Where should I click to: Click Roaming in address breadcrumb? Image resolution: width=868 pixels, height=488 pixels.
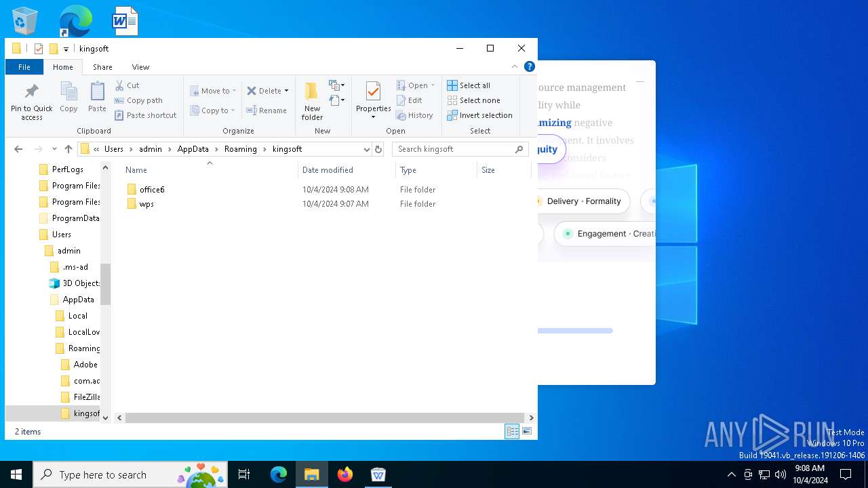pos(241,149)
